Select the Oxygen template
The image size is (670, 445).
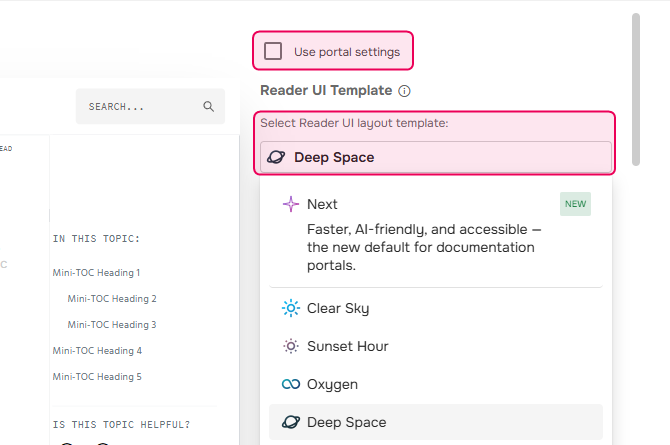click(x=436, y=384)
